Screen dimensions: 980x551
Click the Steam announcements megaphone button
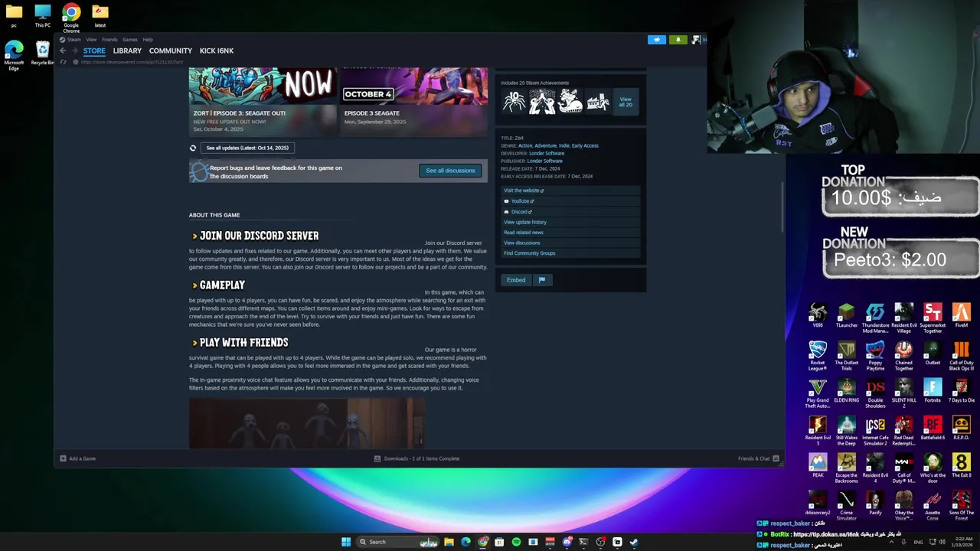pyautogui.click(x=656, y=40)
